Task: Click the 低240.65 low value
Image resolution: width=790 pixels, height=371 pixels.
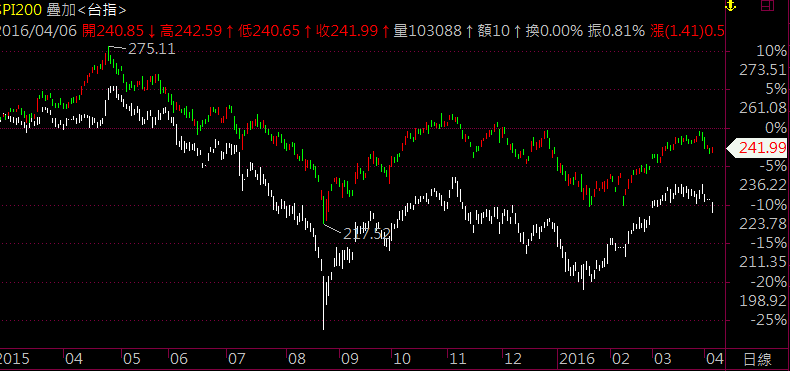Action: pos(270,31)
